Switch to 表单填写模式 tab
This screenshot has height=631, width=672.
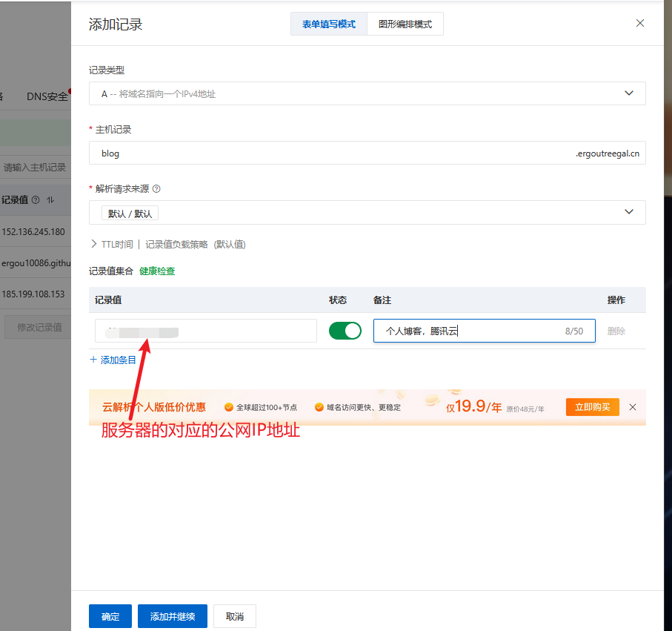[329, 24]
